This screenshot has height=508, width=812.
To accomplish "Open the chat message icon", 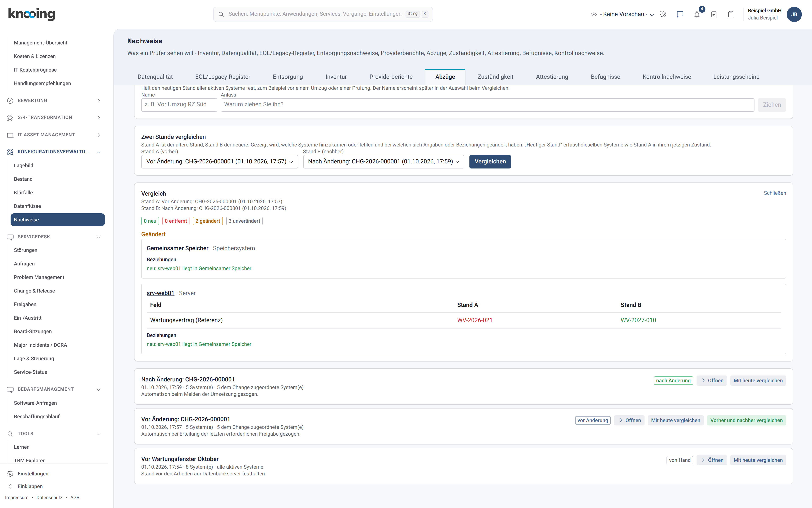I will (x=680, y=14).
